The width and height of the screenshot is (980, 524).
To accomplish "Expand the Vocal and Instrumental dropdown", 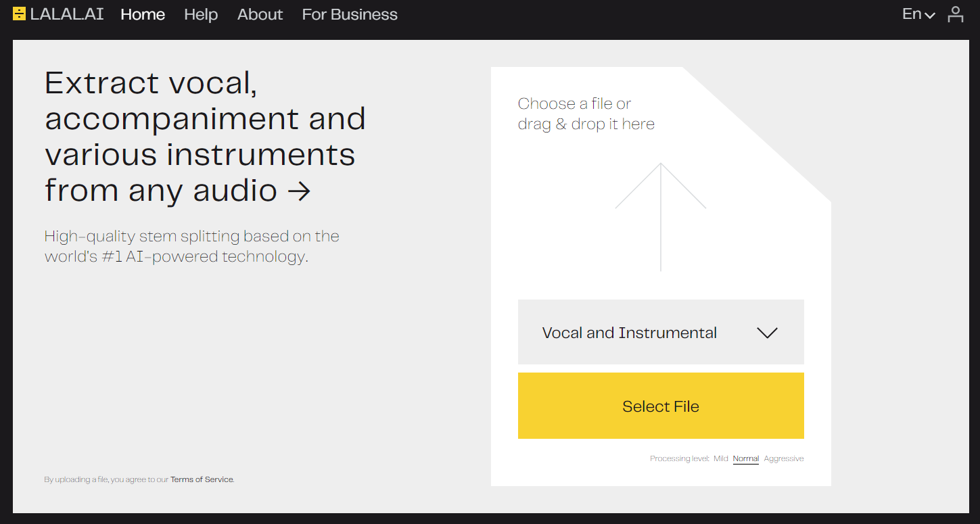I will (x=660, y=333).
